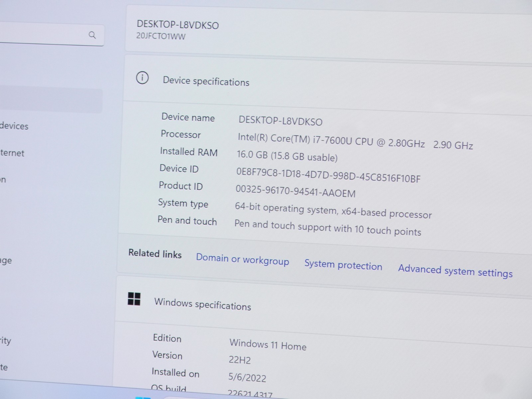Image resolution: width=532 pixels, height=399 pixels.
Task: Open the System protection link
Action: click(x=343, y=265)
